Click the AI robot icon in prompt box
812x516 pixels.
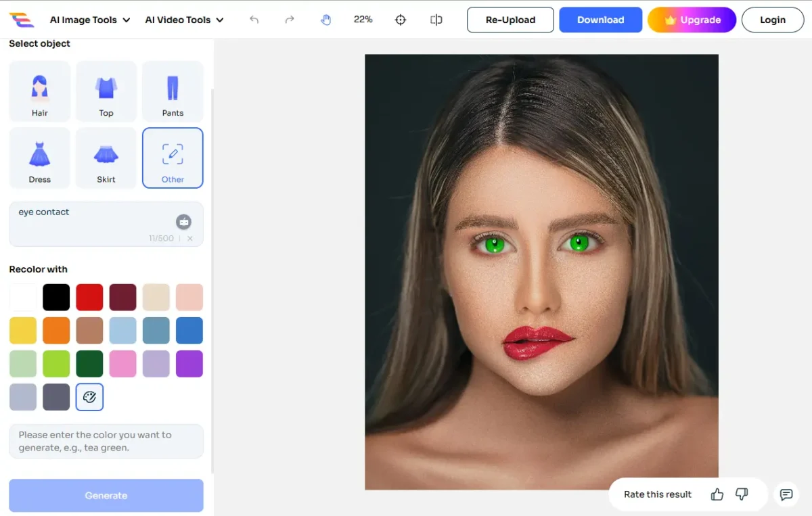click(183, 222)
